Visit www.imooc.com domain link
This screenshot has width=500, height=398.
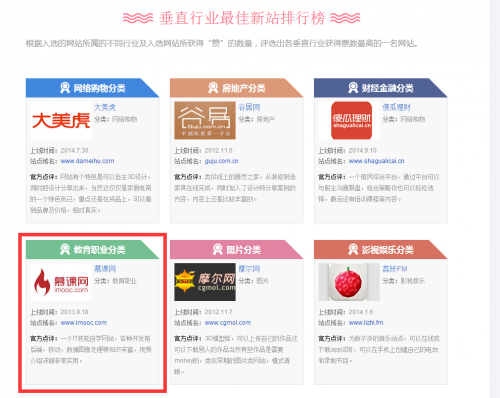[x=84, y=323]
